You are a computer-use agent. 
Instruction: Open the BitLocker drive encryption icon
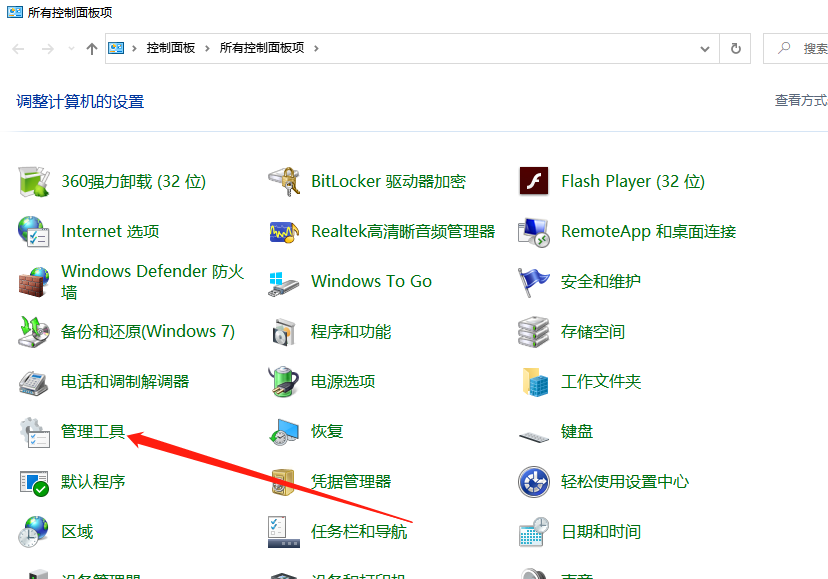[284, 181]
